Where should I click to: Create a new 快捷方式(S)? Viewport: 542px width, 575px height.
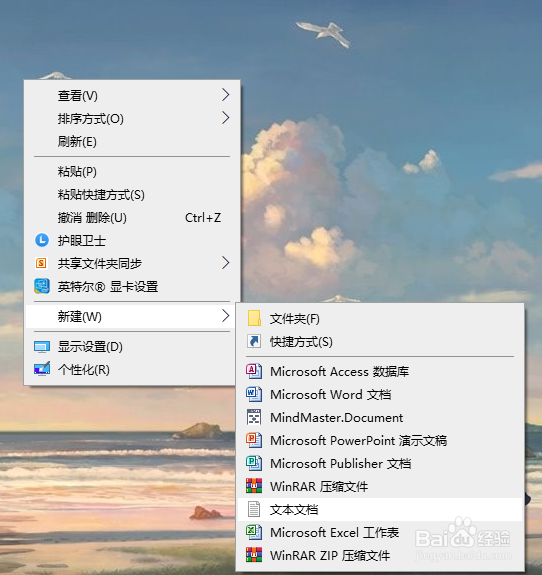pyautogui.click(x=380, y=342)
